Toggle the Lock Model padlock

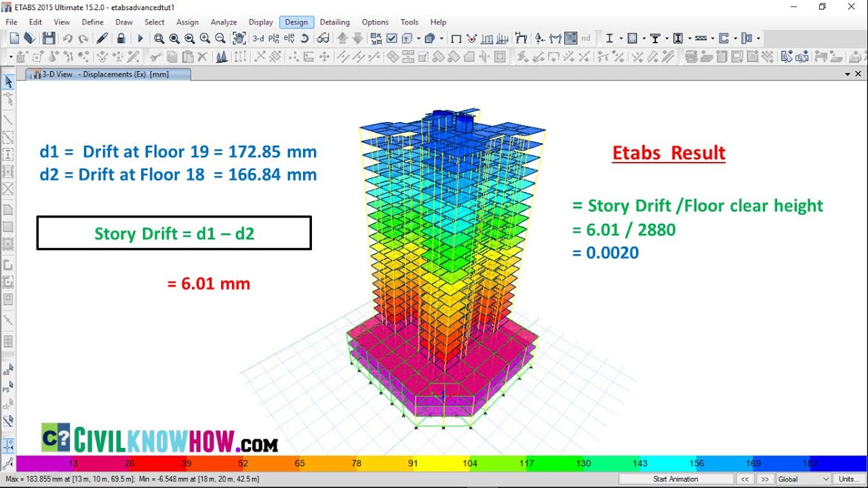click(121, 39)
